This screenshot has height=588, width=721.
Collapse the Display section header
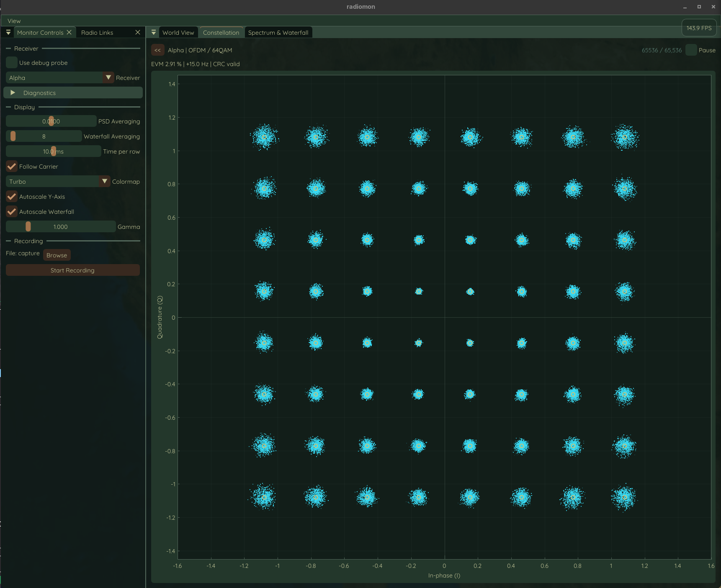click(x=73, y=107)
